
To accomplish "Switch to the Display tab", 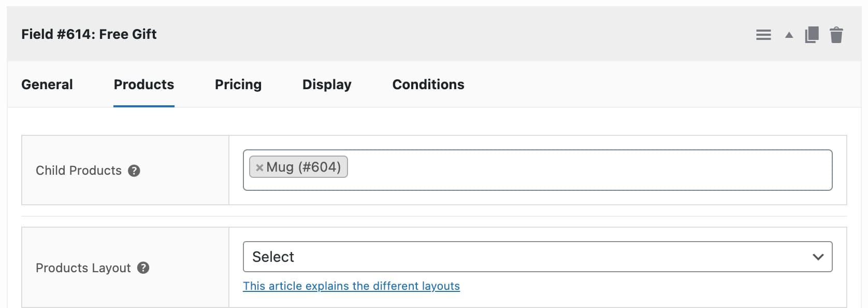I will click(x=326, y=84).
